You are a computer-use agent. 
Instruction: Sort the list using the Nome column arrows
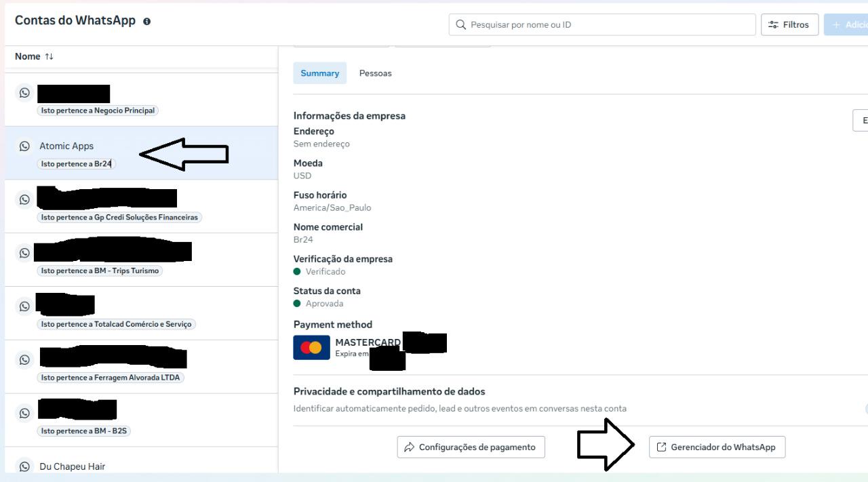pos(49,56)
